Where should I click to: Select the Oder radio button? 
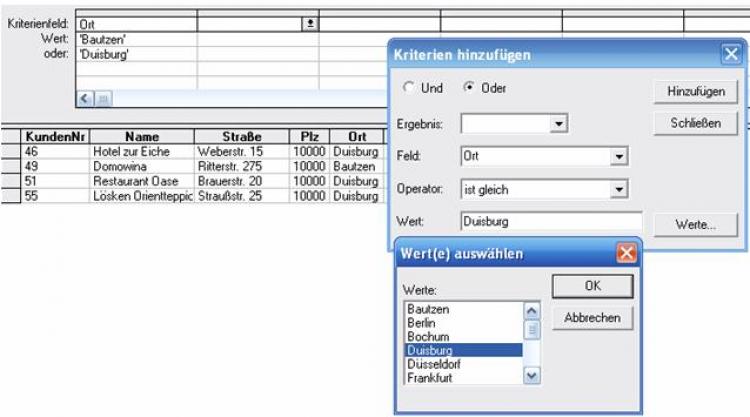tap(469, 89)
